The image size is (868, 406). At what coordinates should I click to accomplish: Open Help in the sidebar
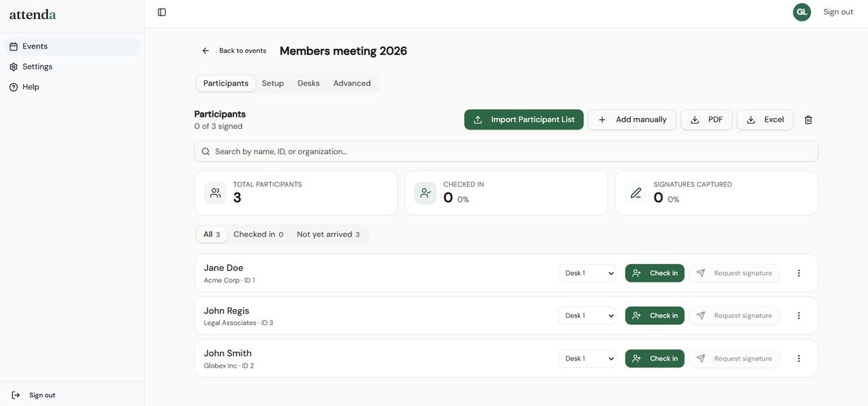click(72, 87)
